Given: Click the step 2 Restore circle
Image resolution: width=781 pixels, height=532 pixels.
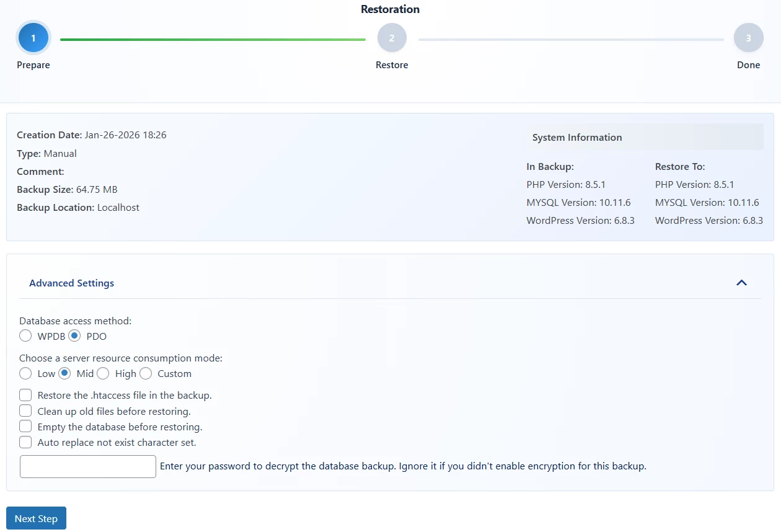Looking at the screenshot, I should point(392,38).
